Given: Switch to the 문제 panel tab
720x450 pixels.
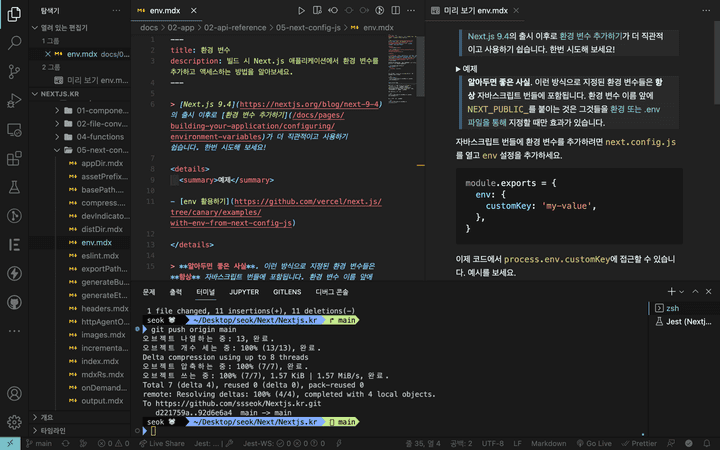Looking at the screenshot, I should click(x=149, y=292).
